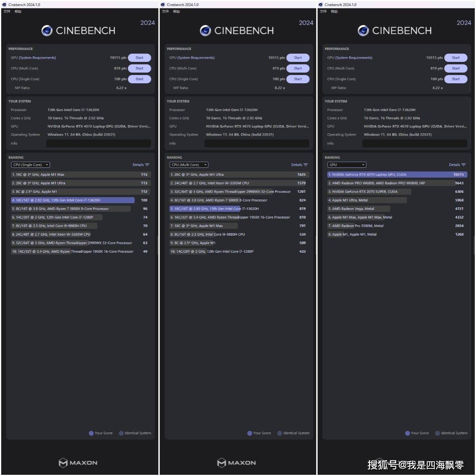Click the Maxon logo in the middle window
This screenshot has height=476, width=476.
click(x=236, y=463)
